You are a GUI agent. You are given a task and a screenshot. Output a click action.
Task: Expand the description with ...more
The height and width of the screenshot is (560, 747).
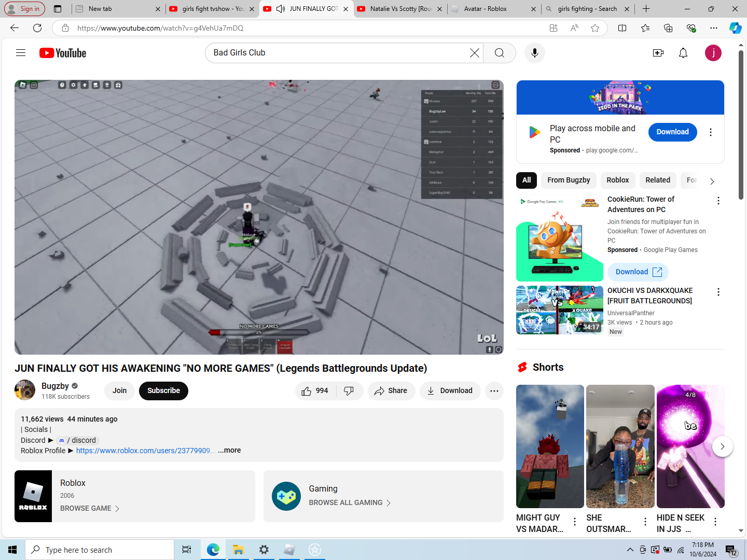[x=229, y=451]
